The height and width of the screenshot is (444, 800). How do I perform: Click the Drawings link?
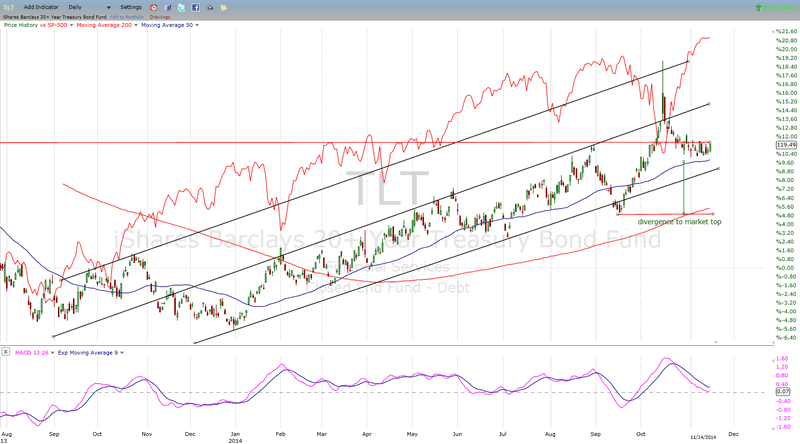pos(160,17)
